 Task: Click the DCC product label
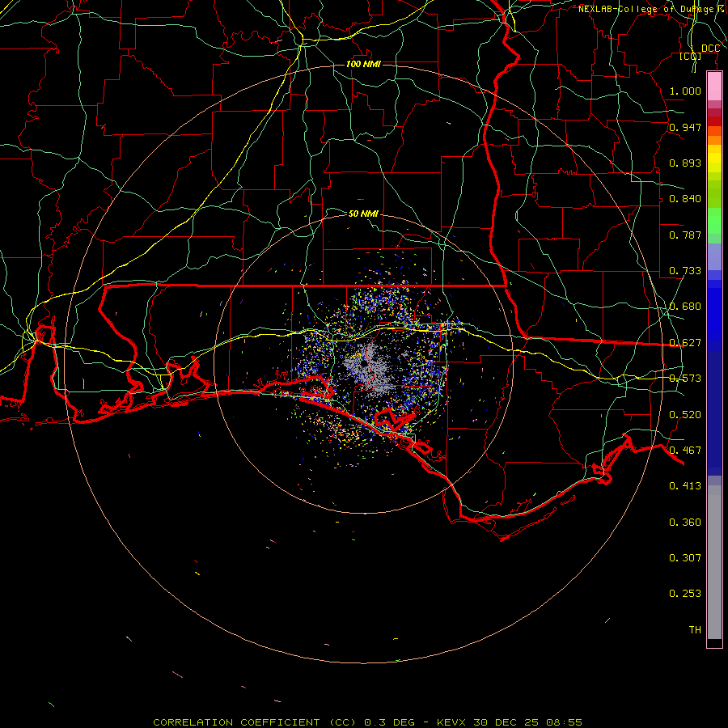(710, 49)
